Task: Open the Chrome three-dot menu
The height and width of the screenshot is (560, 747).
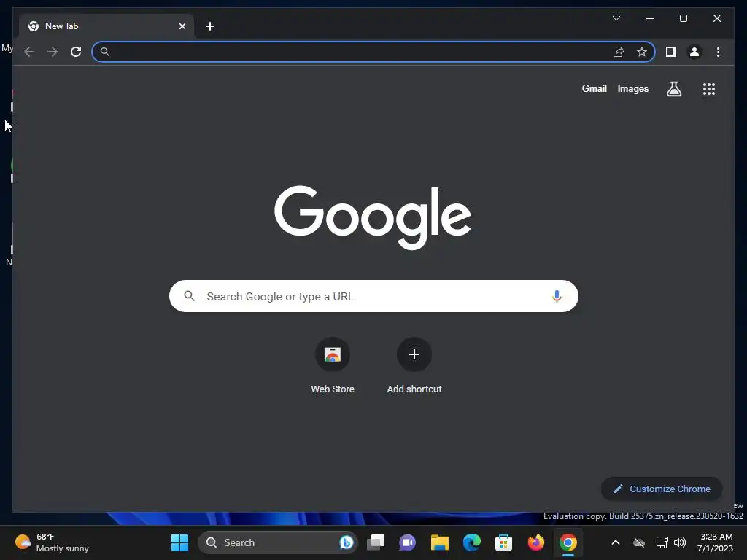Action: coord(718,52)
